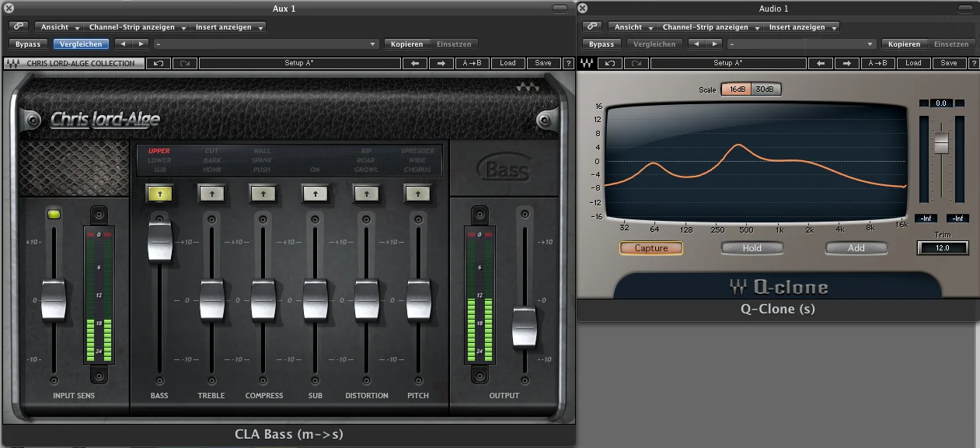Click the Treble mode arrow button
980x448 pixels.
pos(211,193)
